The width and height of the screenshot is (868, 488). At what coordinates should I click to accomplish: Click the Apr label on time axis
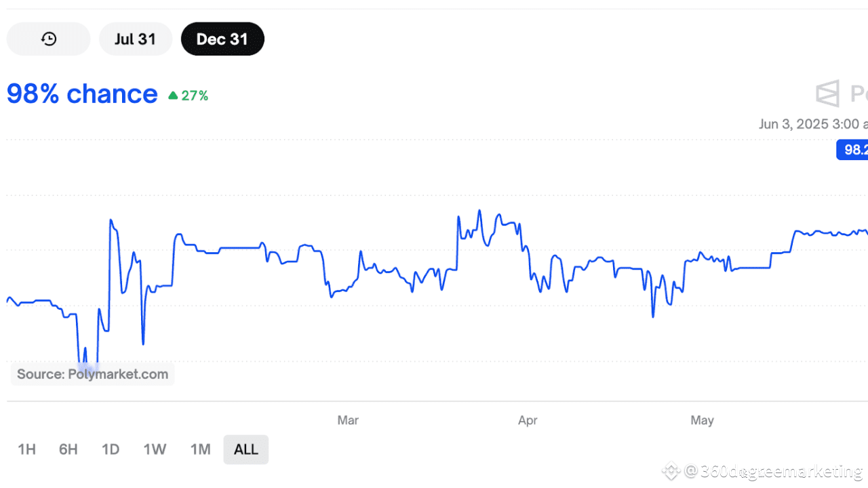tap(528, 420)
